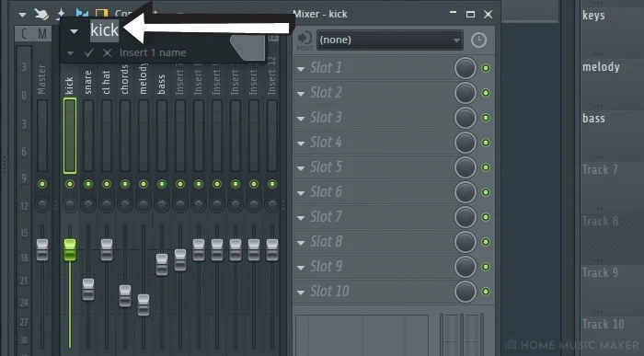Open the Slot 4 effect menu arrow
This screenshot has width=644, height=356.
coord(301,144)
